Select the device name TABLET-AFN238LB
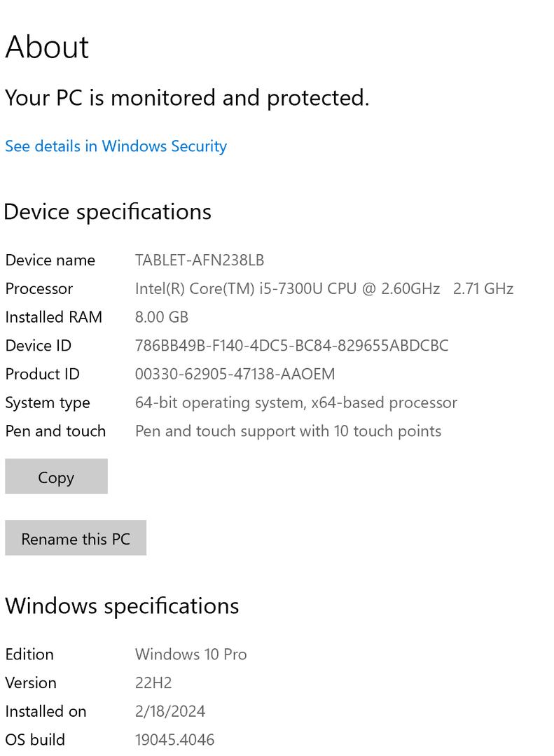 click(x=199, y=260)
